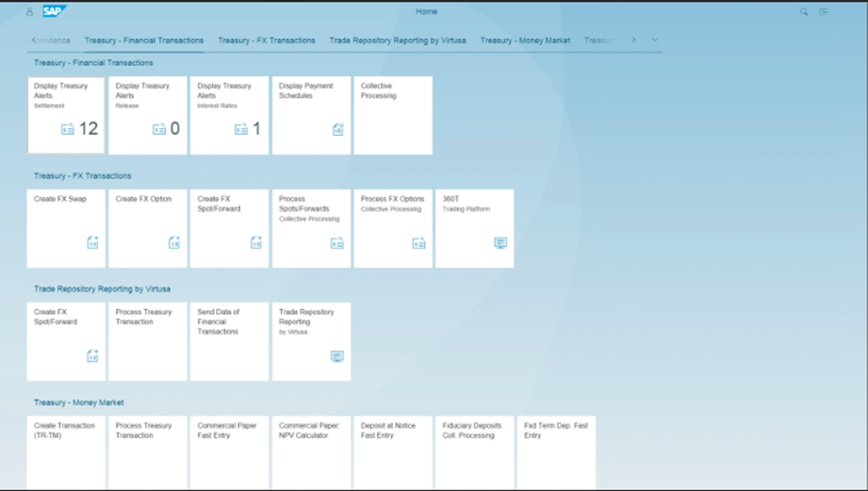Open the Create FX Swap tile

coord(66,228)
